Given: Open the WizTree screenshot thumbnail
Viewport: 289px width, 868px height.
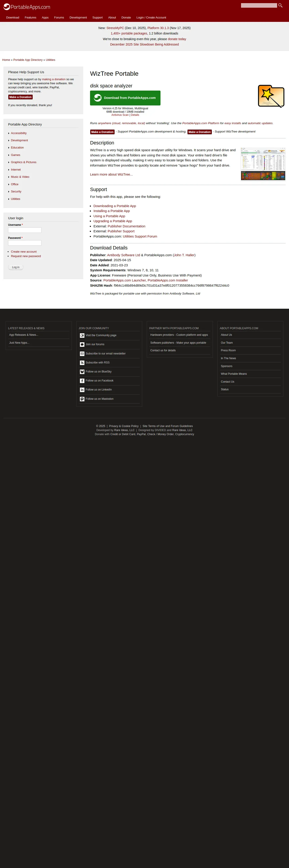Looking at the screenshot, I should 263,164.
